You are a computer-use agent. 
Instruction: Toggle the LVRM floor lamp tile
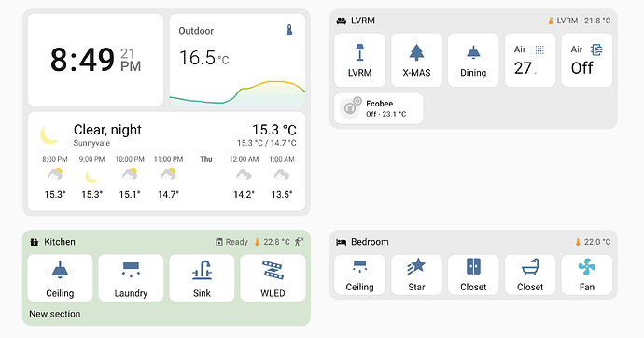pyautogui.click(x=359, y=60)
